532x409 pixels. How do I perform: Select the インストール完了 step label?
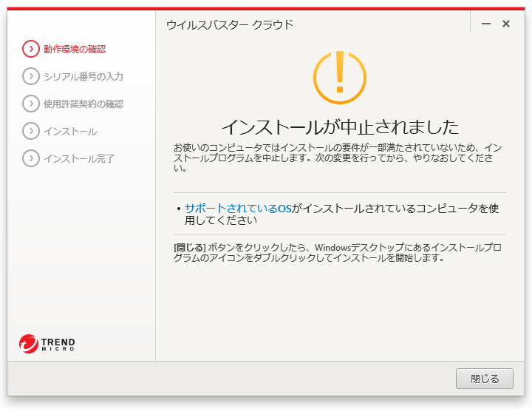pos(79,158)
